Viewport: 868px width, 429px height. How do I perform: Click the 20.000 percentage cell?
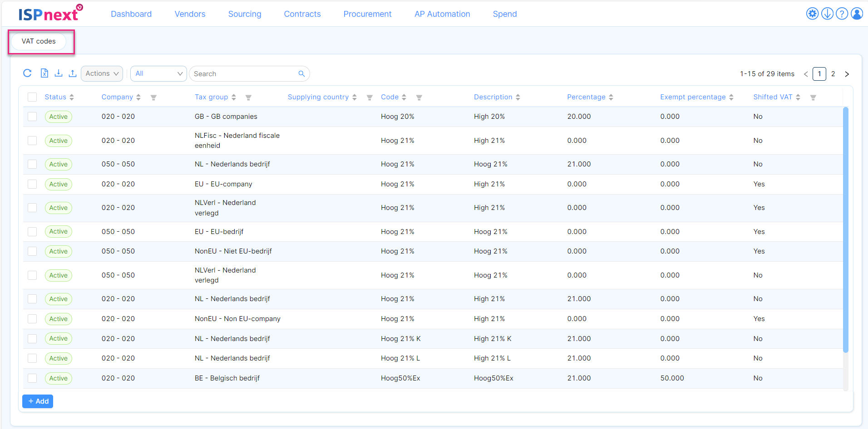pos(579,117)
